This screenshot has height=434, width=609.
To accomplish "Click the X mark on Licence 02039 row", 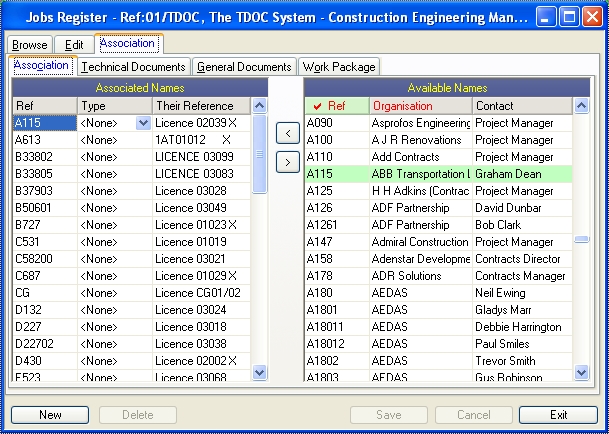I will (233, 123).
